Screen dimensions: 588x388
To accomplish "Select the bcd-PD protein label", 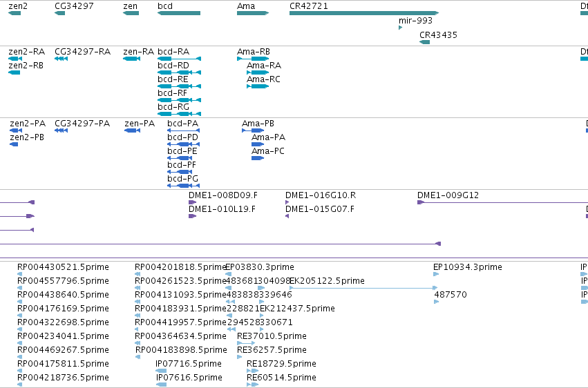I will click(182, 137).
